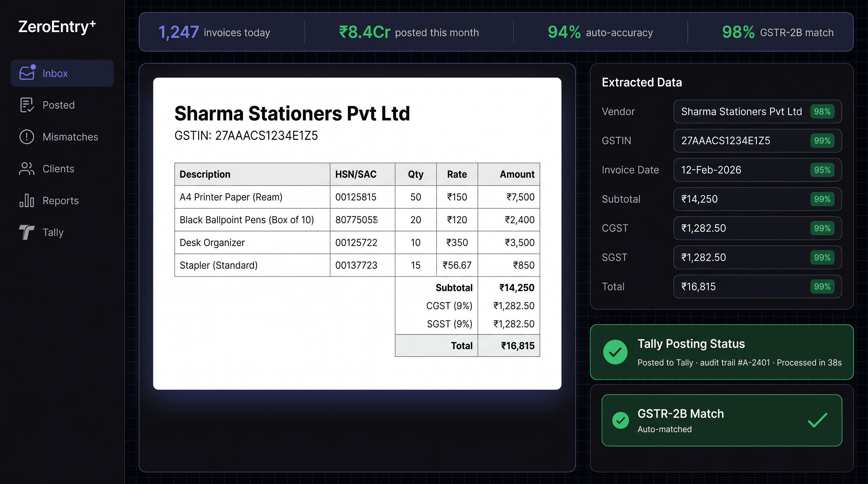Click the Amount column header
This screenshot has height=484, width=868.
[x=509, y=174]
